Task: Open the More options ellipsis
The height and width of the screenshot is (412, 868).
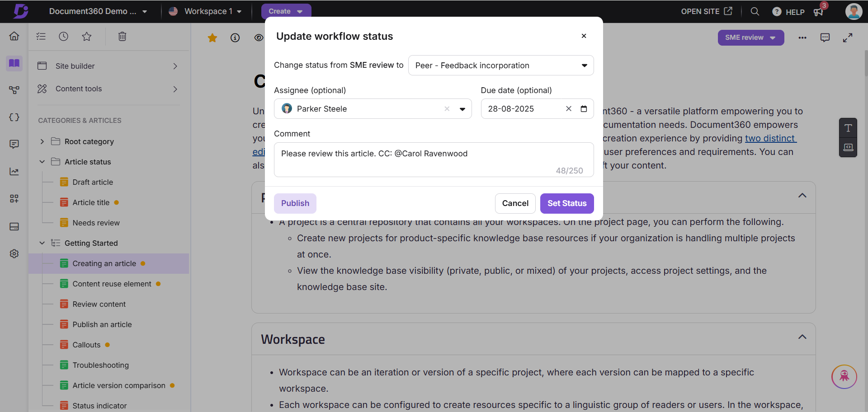Action: tap(802, 38)
